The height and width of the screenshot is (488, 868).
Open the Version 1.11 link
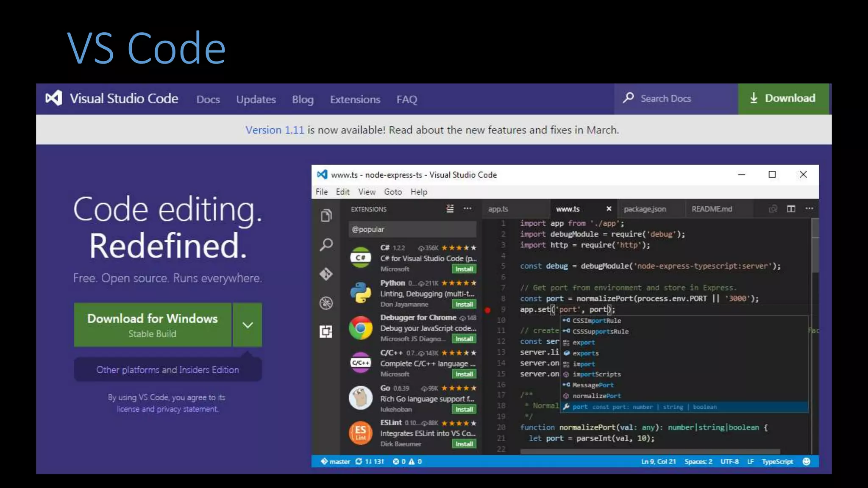(x=275, y=130)
